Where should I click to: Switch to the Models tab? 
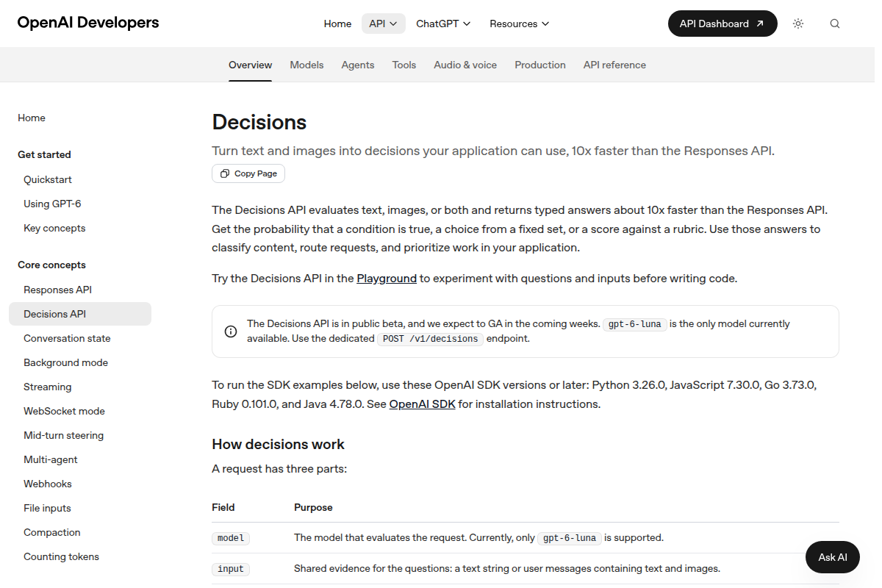306,65
